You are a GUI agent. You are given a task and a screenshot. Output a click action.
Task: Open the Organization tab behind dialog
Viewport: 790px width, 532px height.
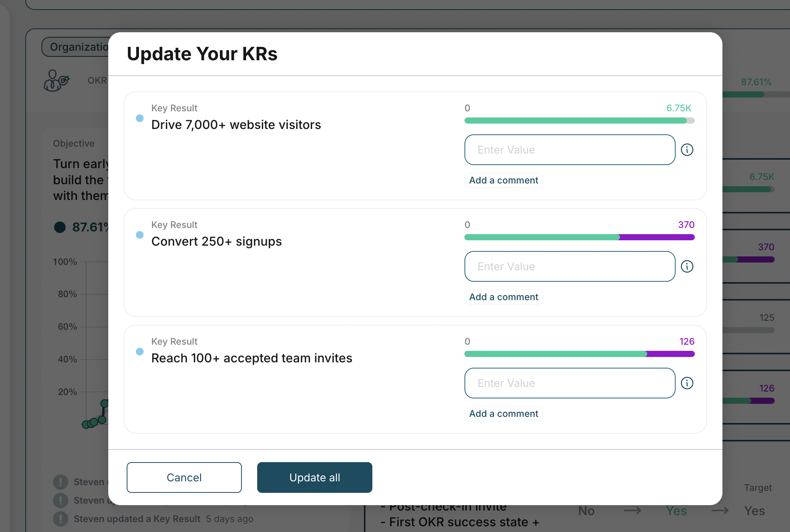pos(77,47)
